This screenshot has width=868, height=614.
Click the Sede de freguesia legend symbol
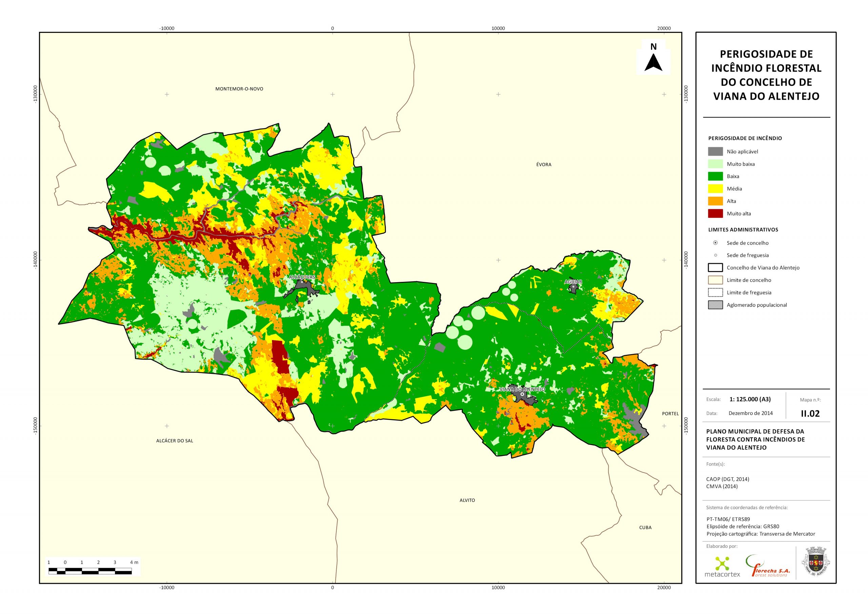pos(715,255)
